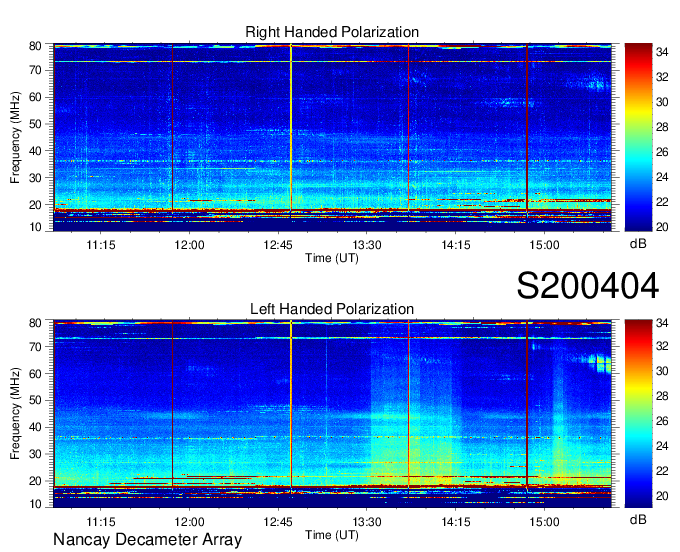The height and width of the screenshot is (552, 680).
Task: Click yellow vertical line in Left Handed spectrogram
Action: tap(291, 404)
